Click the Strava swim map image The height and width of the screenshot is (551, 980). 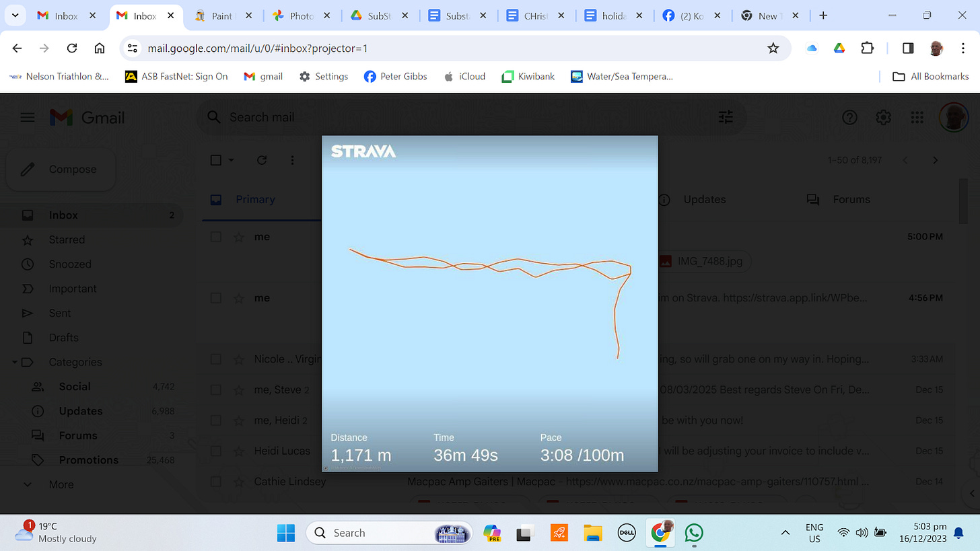pos(489,303)
